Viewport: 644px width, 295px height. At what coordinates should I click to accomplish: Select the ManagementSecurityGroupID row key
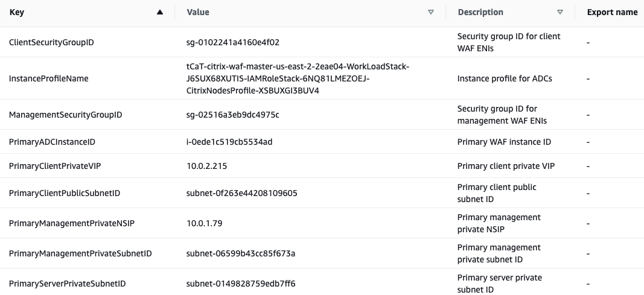[x=65, y=115]
